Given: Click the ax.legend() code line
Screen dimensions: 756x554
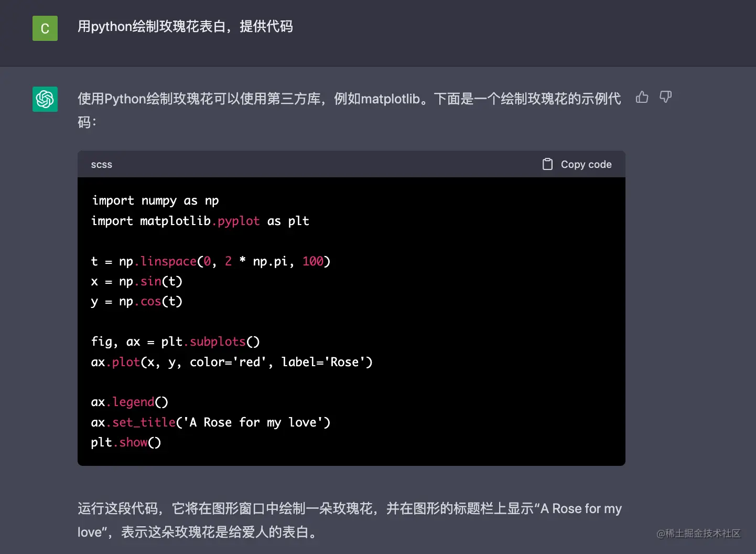Looking at the screenshot, I should tap(129, 402).
